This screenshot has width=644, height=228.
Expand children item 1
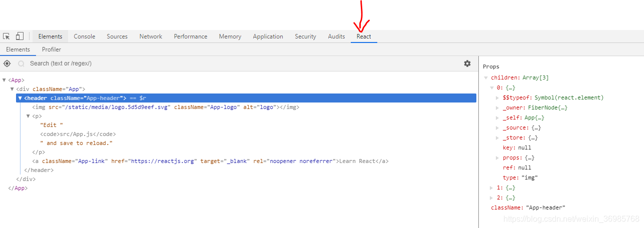tap(491, 188)
